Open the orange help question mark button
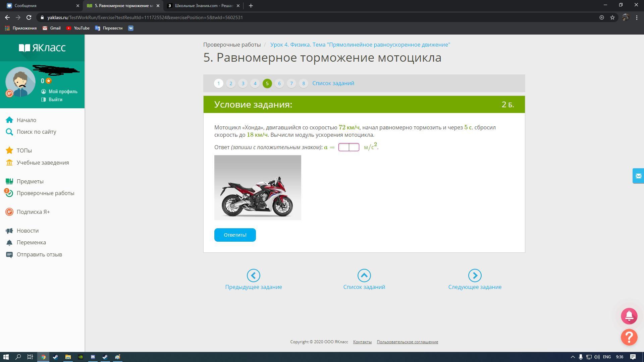644x362 pixels. pos(629,337)
